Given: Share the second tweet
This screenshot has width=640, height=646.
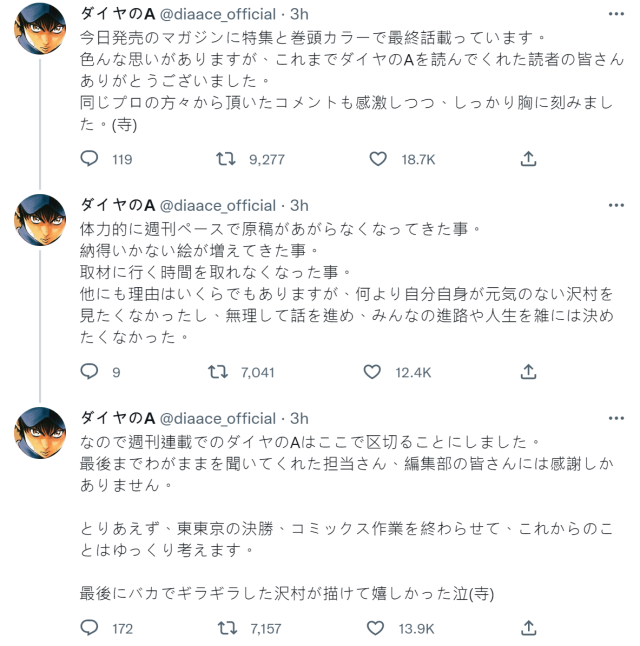Looking at the screenshot, I should 529,372.
